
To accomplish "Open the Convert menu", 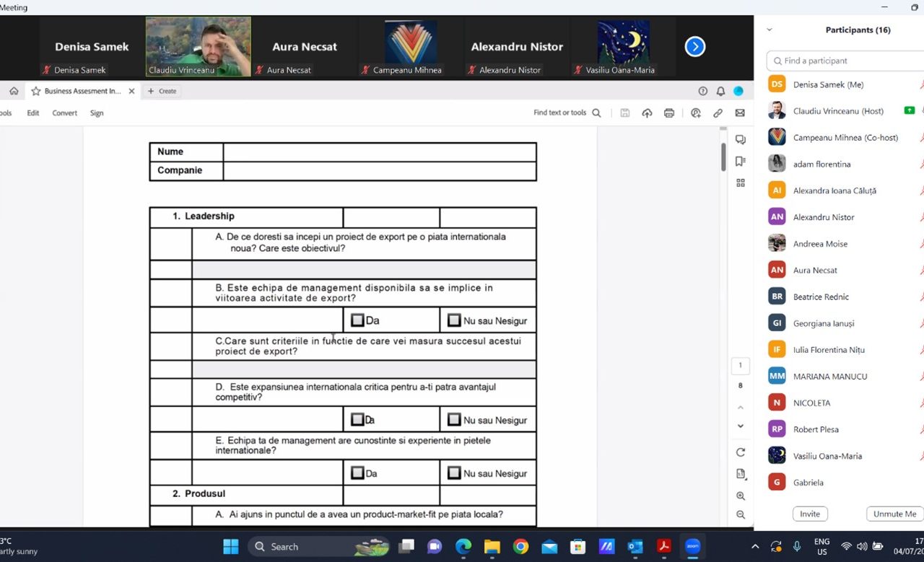I will click(x=64, y=113).
